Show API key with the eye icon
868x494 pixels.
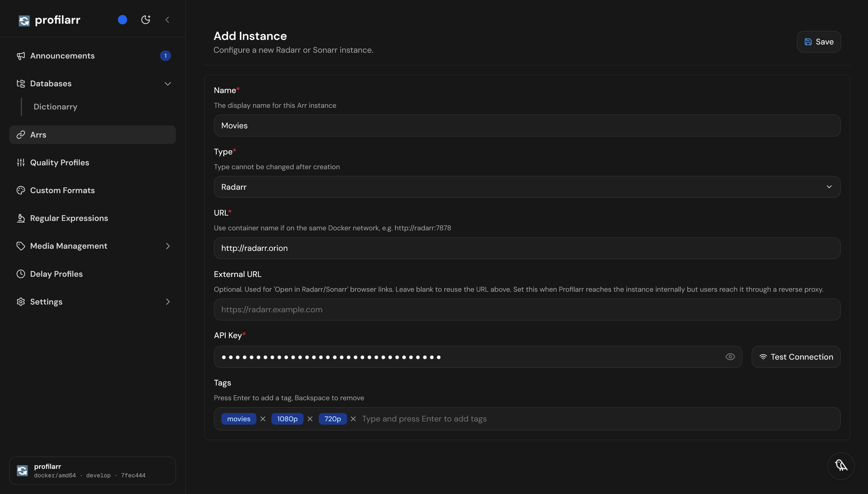tap(730, 357)
